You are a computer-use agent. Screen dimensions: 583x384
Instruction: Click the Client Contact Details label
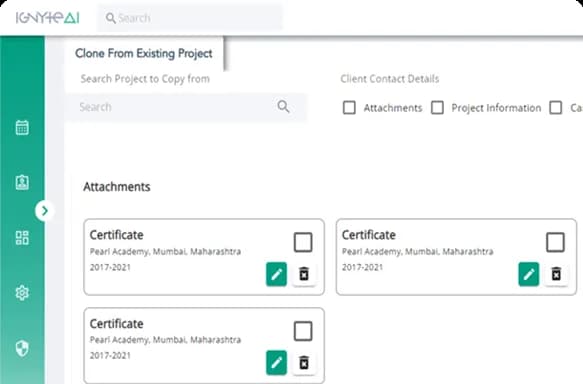[390, 79]
